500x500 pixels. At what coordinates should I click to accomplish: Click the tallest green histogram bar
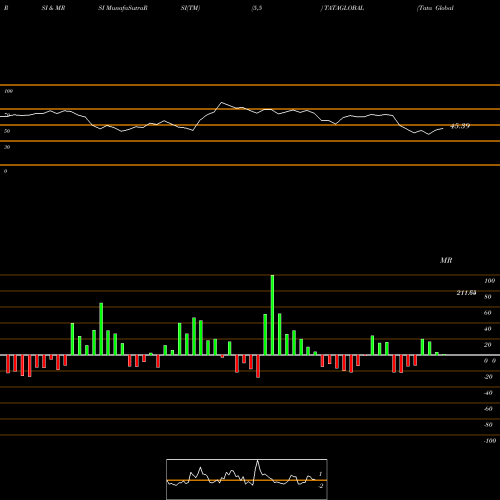tap(272, 315)
